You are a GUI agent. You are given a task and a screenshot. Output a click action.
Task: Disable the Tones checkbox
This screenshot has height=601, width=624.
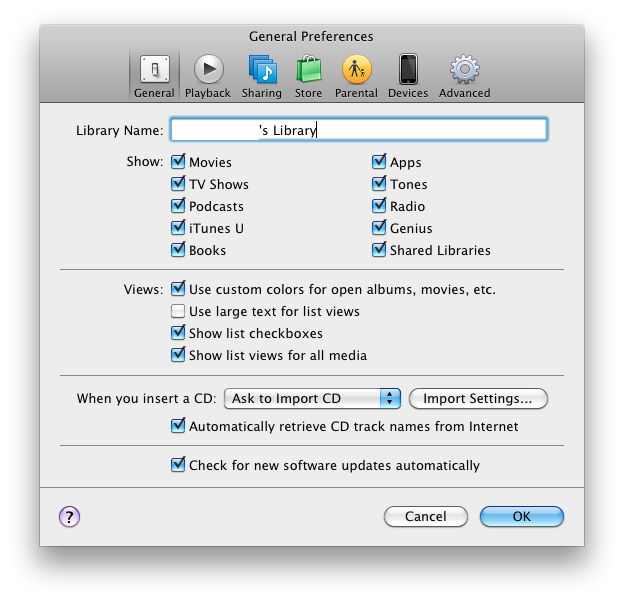[x=379, y=183]
